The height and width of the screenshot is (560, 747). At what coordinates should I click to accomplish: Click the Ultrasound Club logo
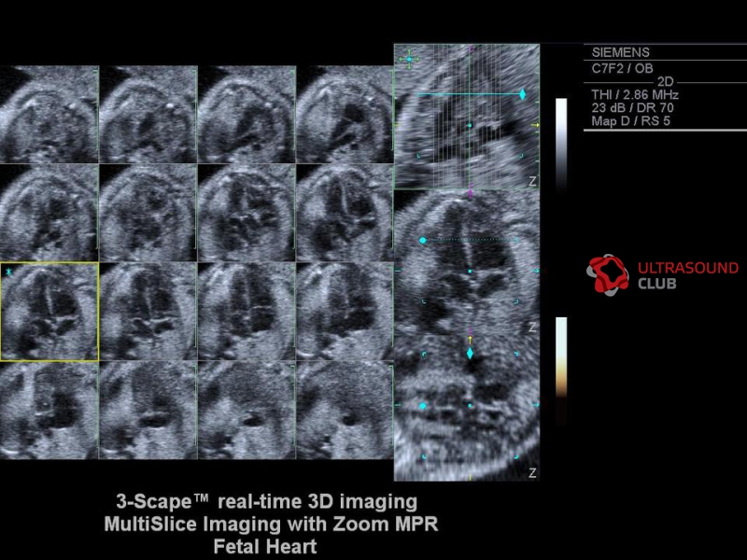pos(662,274)
